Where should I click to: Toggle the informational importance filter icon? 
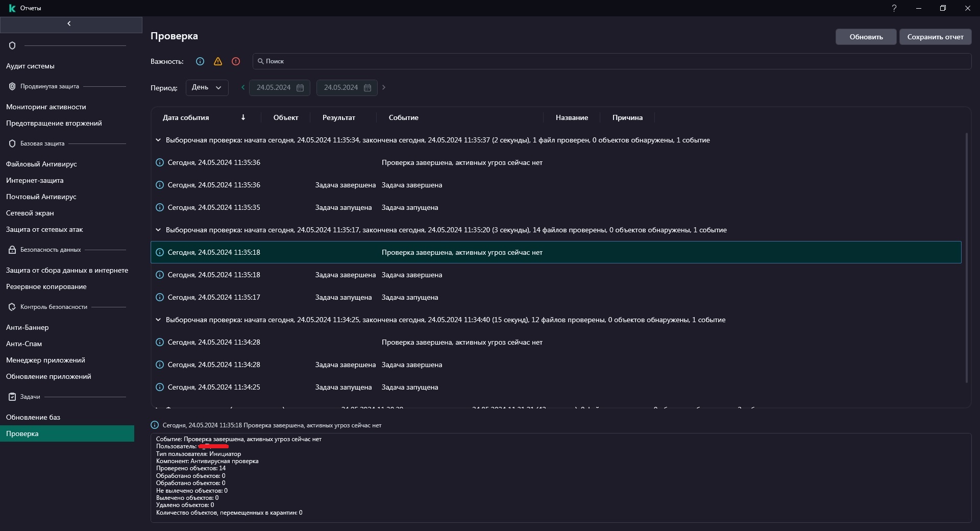click(200, 61)
